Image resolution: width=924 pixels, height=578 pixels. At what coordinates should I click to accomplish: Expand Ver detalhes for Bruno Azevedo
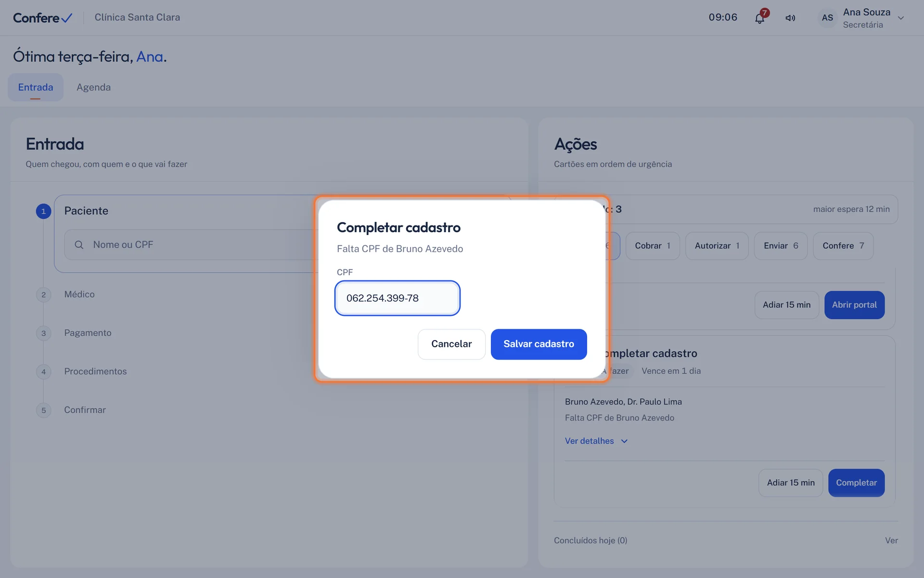point(596,441)
